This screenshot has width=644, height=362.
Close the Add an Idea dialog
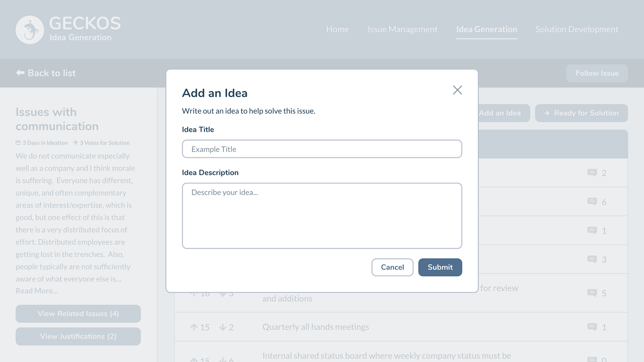click(x=457, y=90)
